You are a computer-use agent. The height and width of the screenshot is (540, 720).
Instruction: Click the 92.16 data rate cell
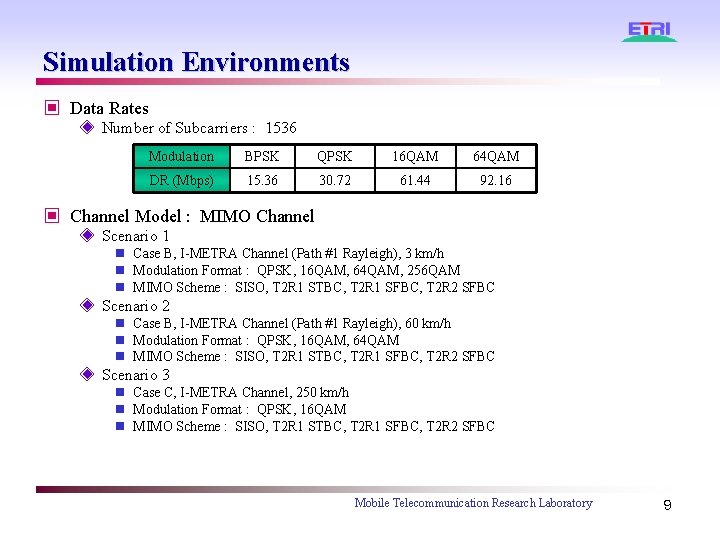point(496,180)
